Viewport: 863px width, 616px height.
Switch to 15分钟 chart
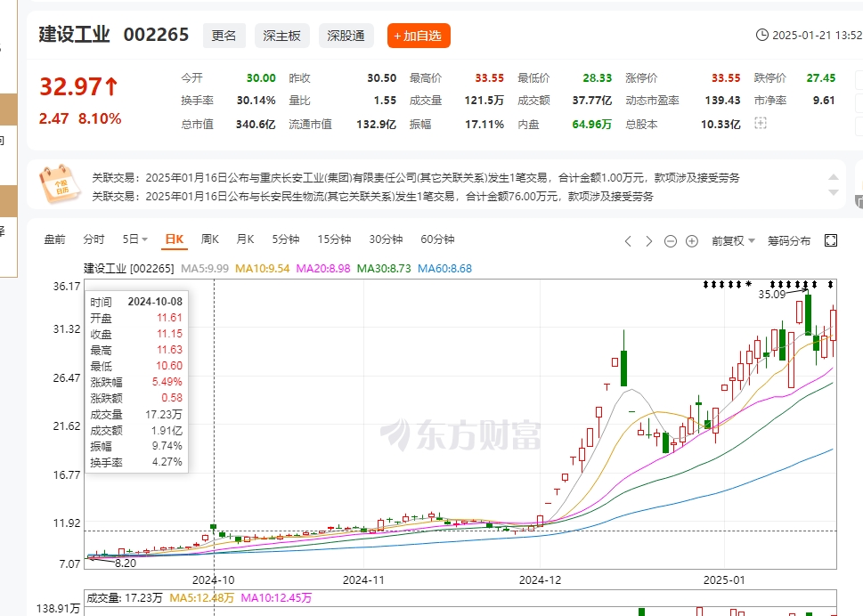pos(334,239)
